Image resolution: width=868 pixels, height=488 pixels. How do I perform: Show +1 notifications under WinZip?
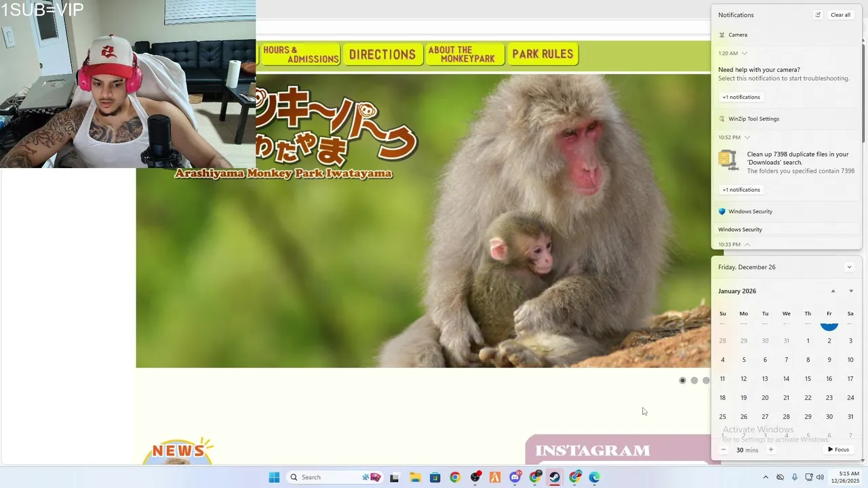[x=741, y=190]
